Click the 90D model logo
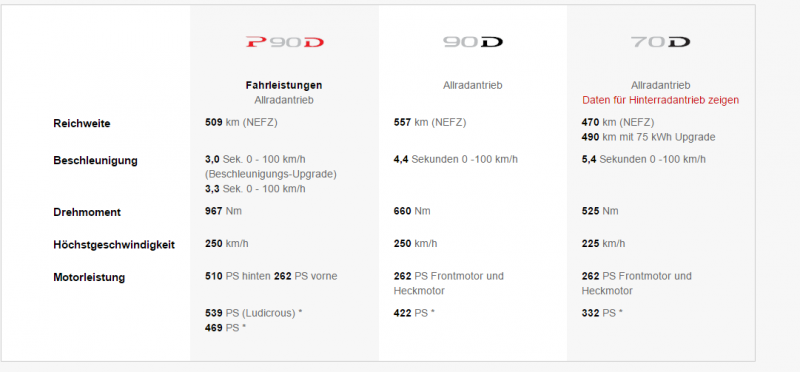800x372 pixels. point(472,42)
